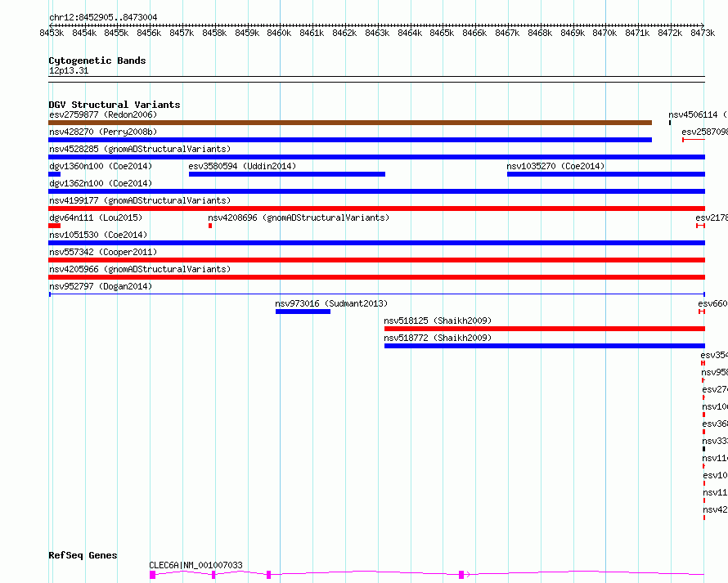The height and width of the screenshot is (583, 728).
Task: Click the small dgv1360n100 blue bar
Action: 54,174
